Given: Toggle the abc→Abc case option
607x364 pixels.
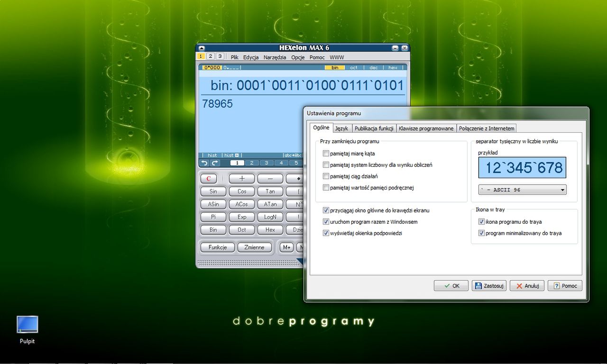Looking at the screenshot, I should tap(293, 155).
